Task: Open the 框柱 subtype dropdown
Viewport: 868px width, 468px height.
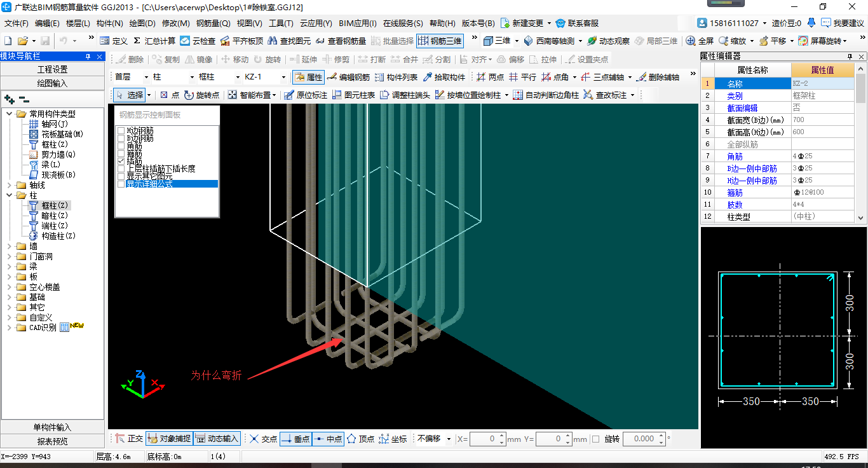Action: click(x=238, y=77)
